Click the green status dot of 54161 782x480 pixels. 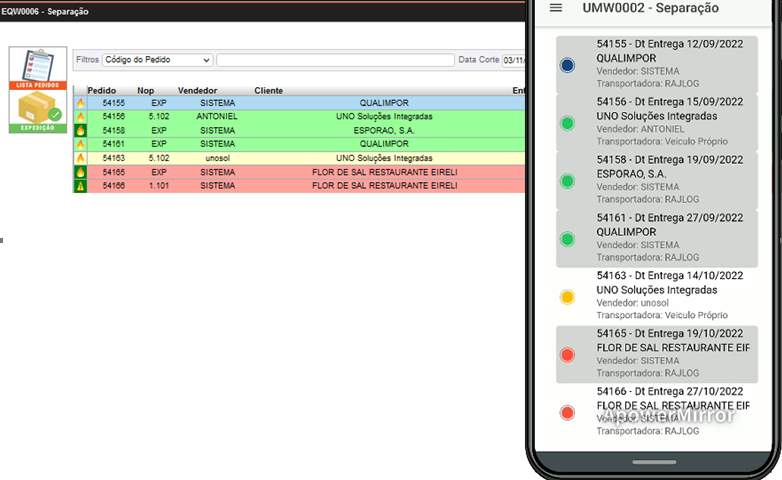tap(567, 239)
